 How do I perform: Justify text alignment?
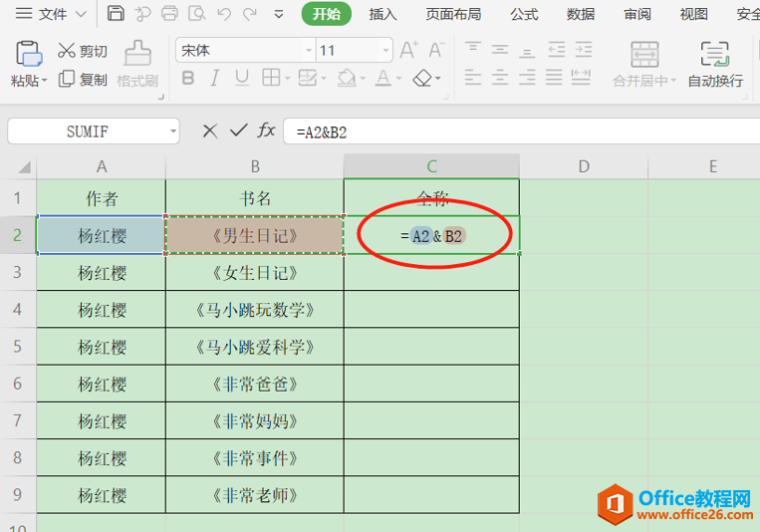554,78
